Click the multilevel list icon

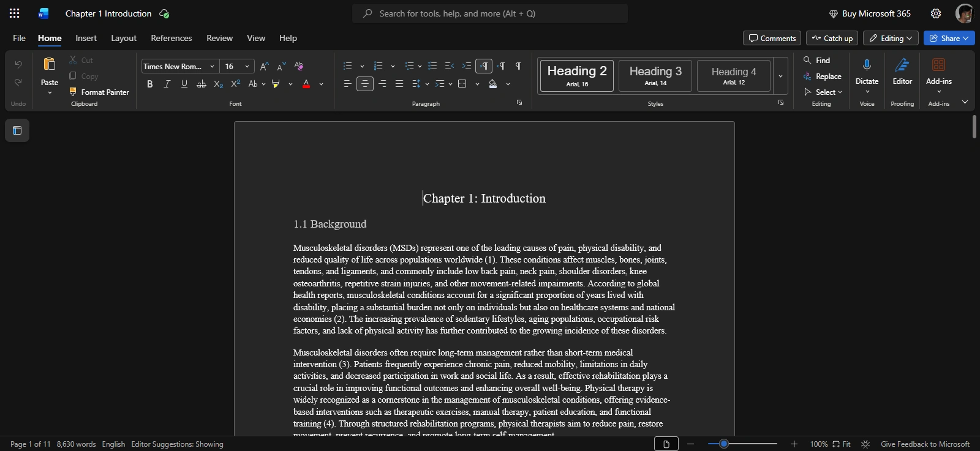(409, 66)
